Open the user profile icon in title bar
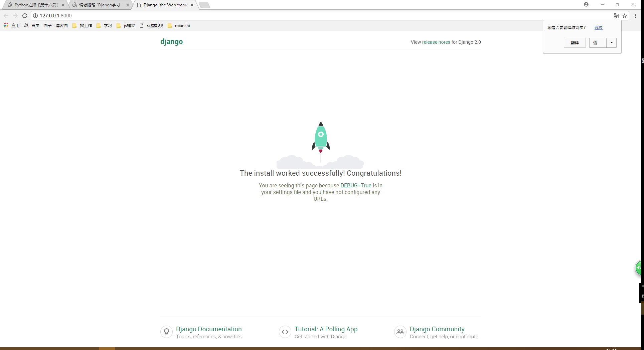The image size is (644, 350). click(x=586, y=4)
